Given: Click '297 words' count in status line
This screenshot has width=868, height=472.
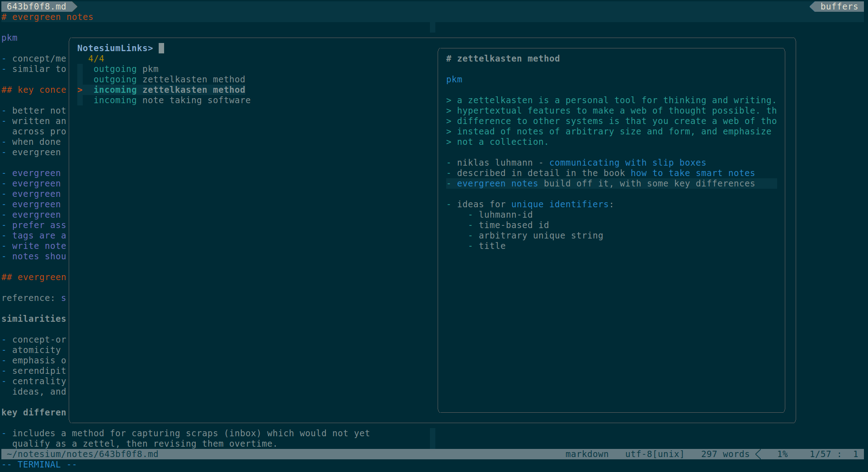Looking at the screenshot, I should [x=725, y=454].
